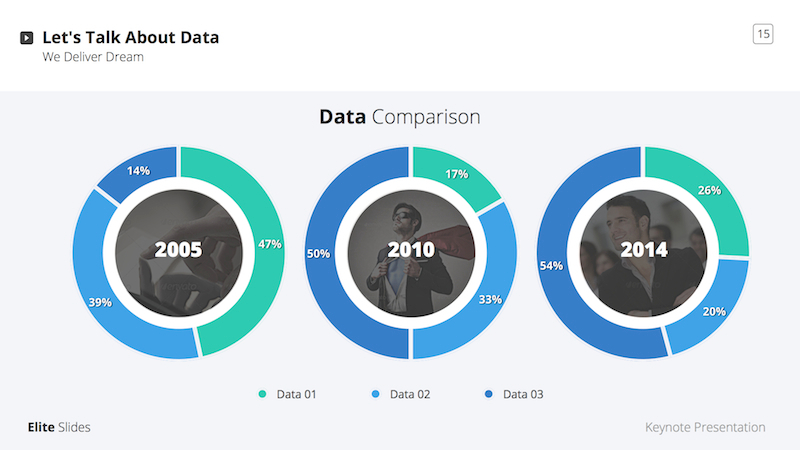The width and height of the screenshot is (800, 450).
Task: Click the play icon beside the slide title
Action: point(26,38)
